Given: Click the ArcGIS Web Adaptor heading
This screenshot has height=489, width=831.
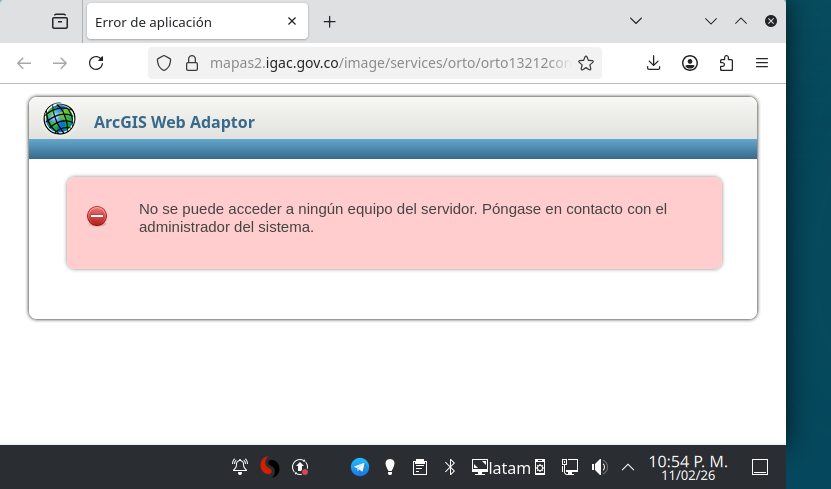Looking at the screenshot, I should pos(174,122).
